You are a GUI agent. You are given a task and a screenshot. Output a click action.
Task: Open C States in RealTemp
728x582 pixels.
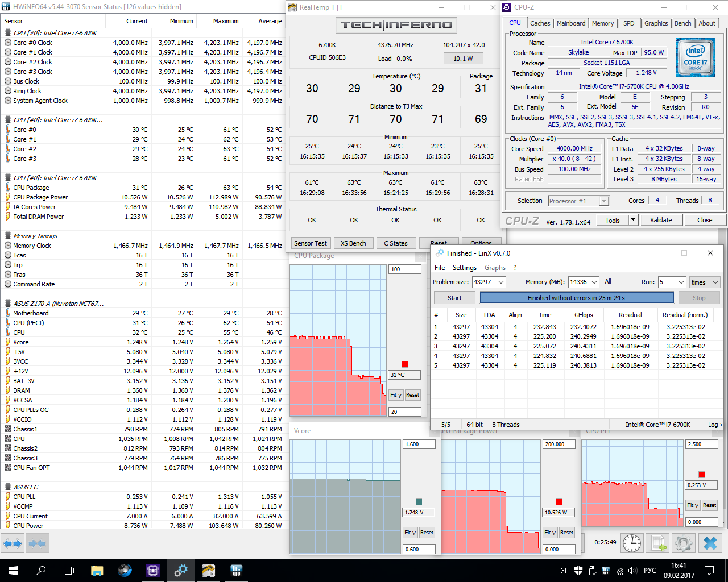pos(396,243)
